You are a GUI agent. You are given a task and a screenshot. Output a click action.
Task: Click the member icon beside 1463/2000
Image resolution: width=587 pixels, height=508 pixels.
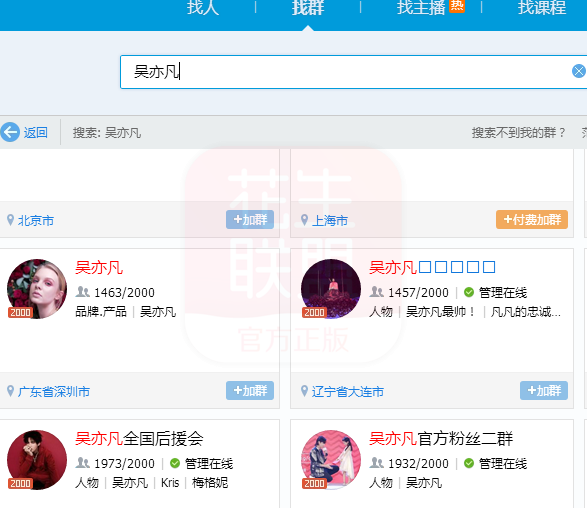click(x=83, y=292)
